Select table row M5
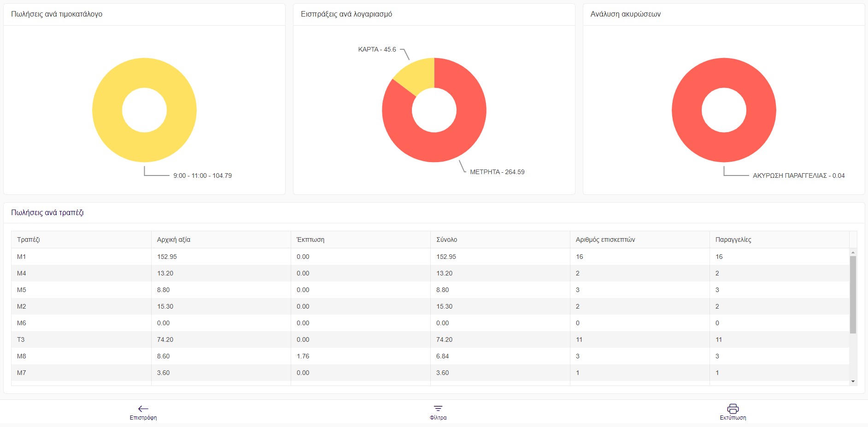The width and height of the screenshot is (868, 427). point(430,290)
